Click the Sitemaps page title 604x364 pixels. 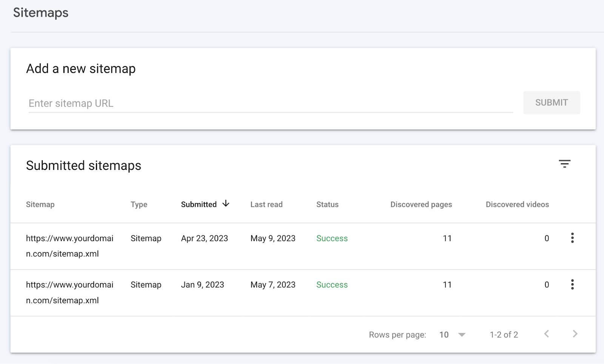coord(41,13)
